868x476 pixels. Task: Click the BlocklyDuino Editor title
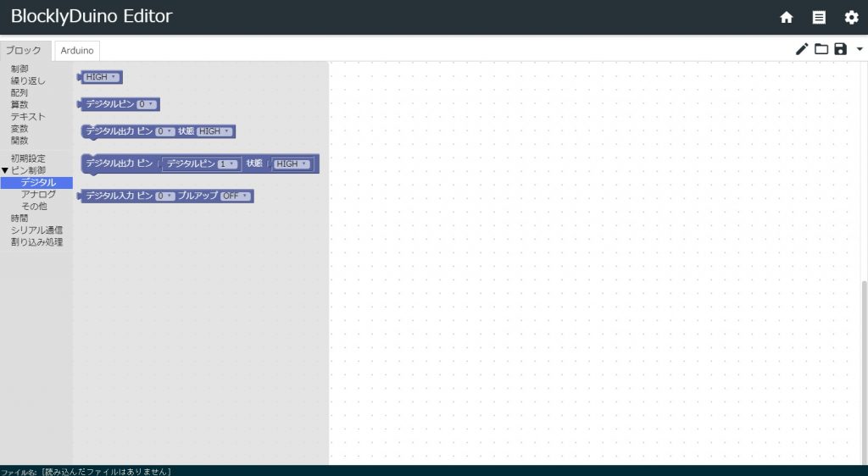pos(92,17)
